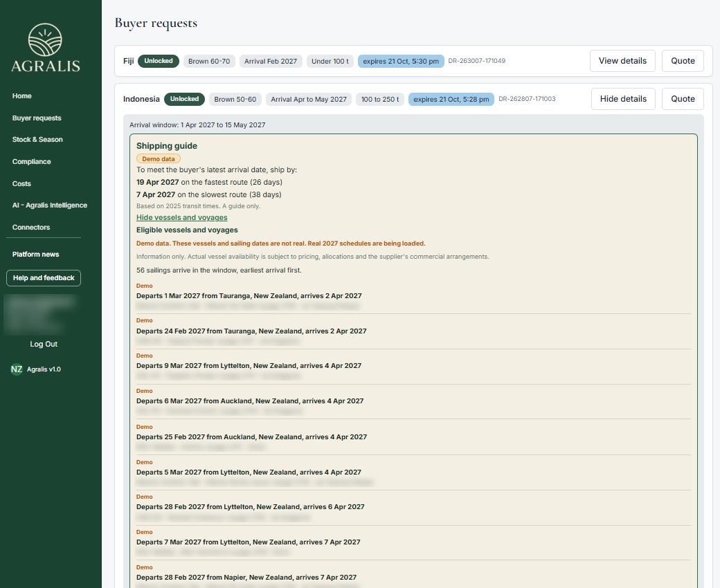Viewport: 720px width, 588px height.
Task: Select the Arrival Feb 2027 tag
Action: (271, 61)
